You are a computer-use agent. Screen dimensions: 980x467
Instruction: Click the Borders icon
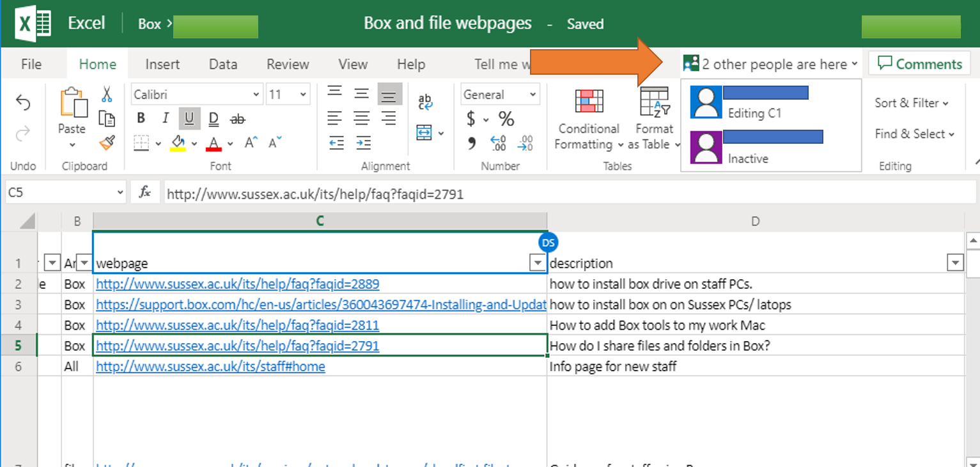141,143
